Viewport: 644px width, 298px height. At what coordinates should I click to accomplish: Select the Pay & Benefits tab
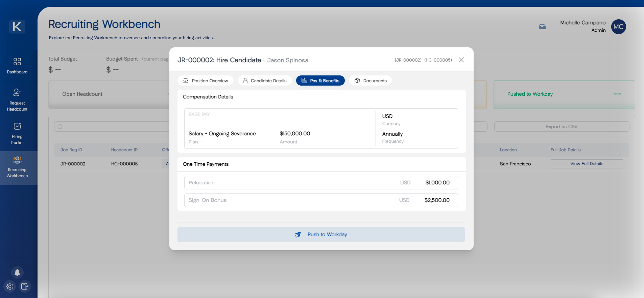click(320, 81)
